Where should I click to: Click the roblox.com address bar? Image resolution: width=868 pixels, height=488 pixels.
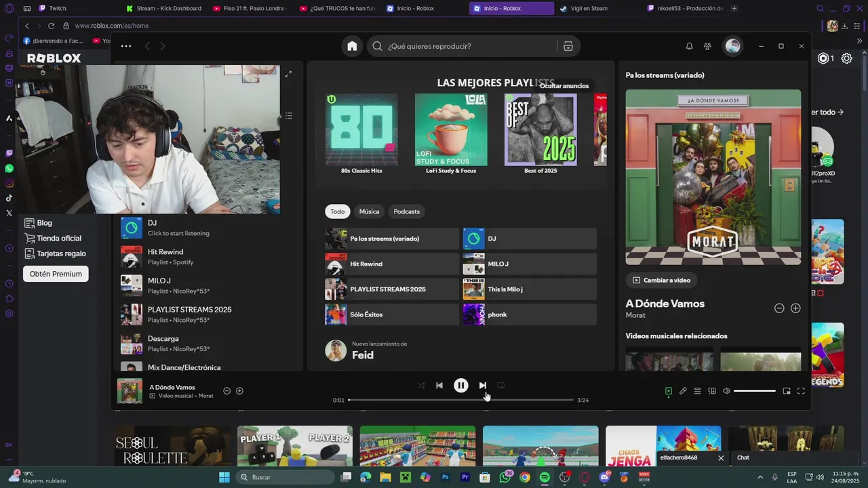click(111, 26)
